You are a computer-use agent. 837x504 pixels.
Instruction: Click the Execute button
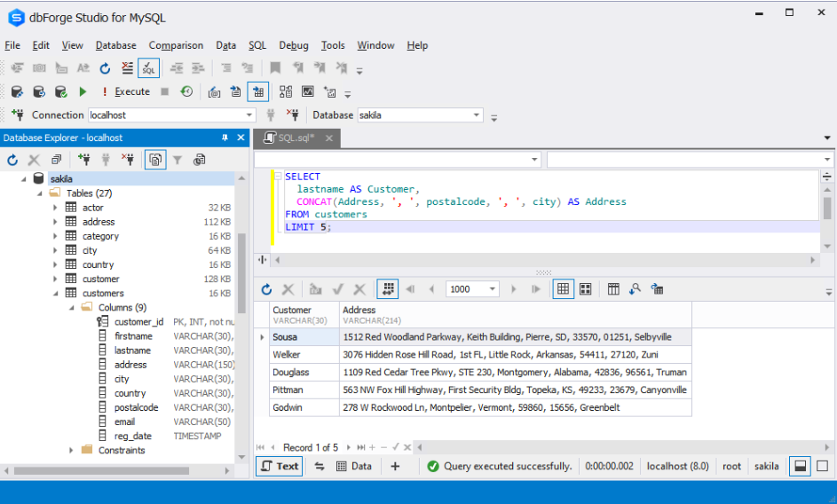[125, 91]
